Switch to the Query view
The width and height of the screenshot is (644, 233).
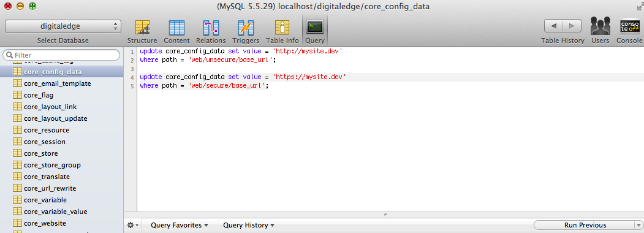pyautogui.click(x=314, y=32)
